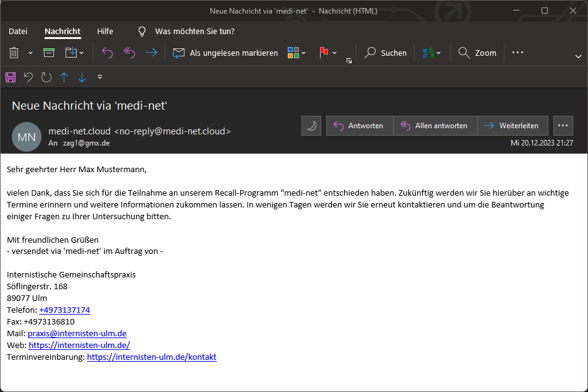Toggle dark mode with the moon button
The image size is (588, 392).
311,126
